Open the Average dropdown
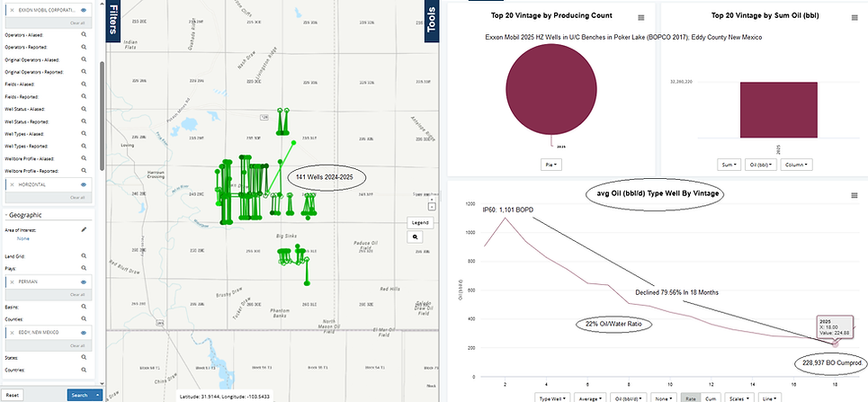Screen dimensions: 868x402 [x=589, y=398]
